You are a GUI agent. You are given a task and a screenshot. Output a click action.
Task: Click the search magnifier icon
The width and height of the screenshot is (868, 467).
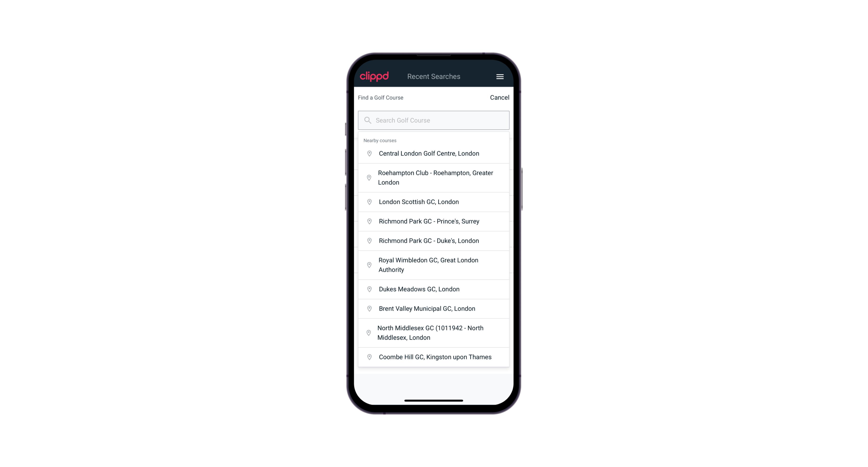click(367, 120)
